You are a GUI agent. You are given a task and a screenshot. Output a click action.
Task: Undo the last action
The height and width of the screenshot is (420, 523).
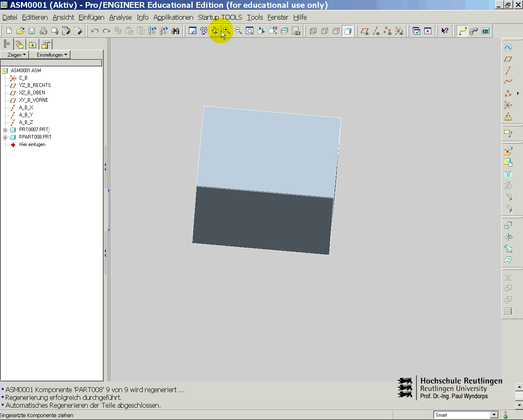(x=95, y=31)
